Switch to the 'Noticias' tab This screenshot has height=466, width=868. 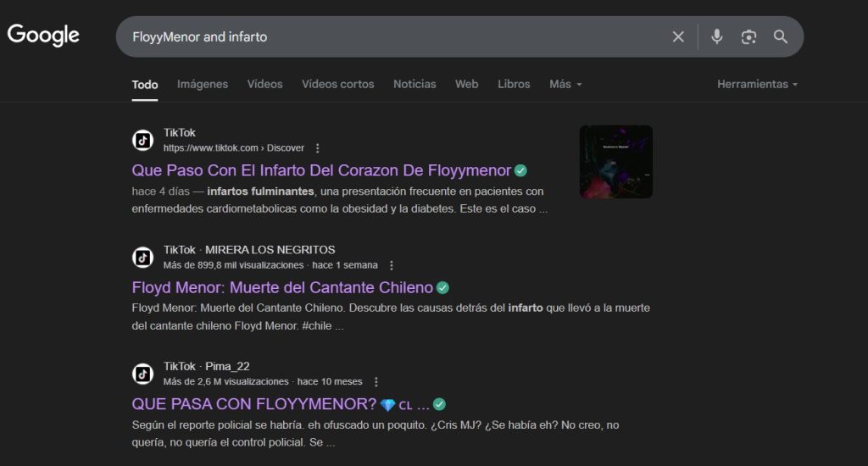(415, 84)
